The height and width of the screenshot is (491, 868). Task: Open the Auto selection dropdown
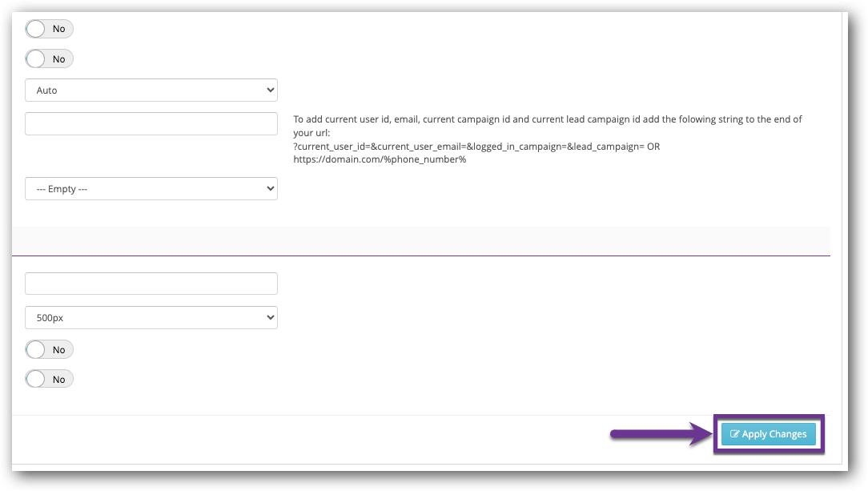click(x=151, y=90)
